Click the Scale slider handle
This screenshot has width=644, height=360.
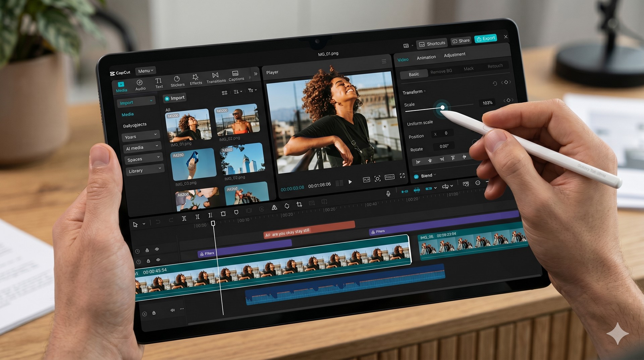click(442, 107)
